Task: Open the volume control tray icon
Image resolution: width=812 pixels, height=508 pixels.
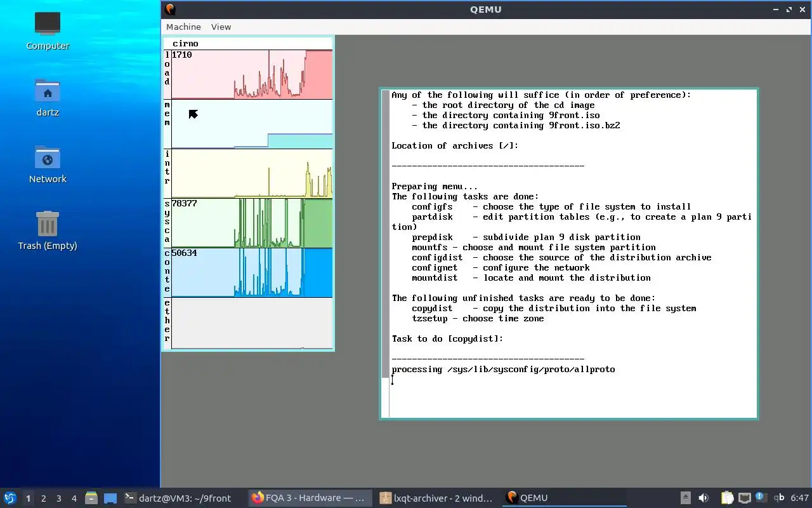Action: [x=704, y=498]
